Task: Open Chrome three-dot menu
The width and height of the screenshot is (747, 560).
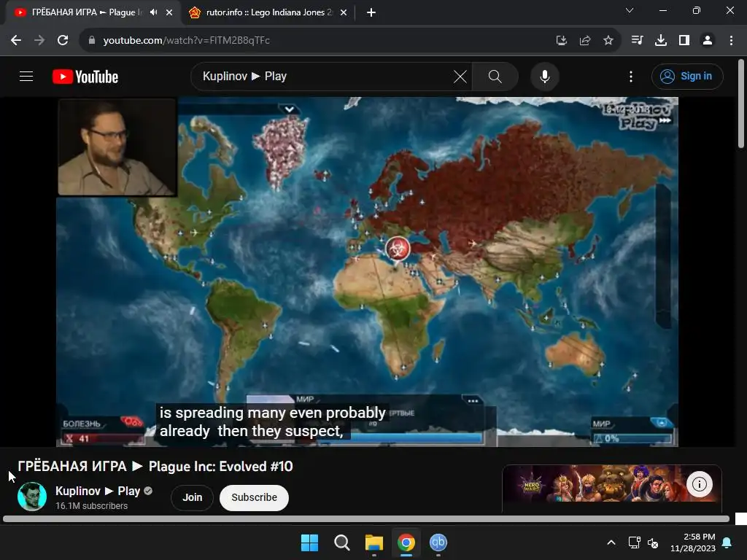Action: (x=731, y=41)
